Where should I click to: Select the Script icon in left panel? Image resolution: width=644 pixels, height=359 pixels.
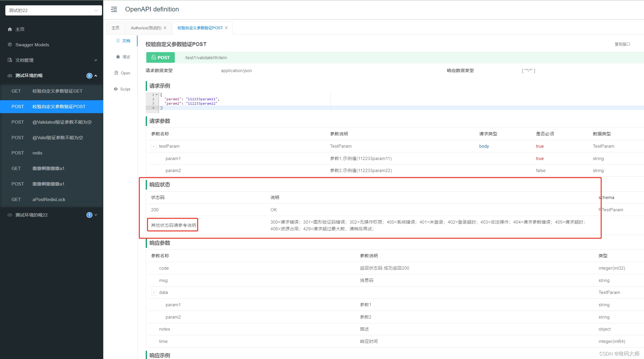point(116,89)
